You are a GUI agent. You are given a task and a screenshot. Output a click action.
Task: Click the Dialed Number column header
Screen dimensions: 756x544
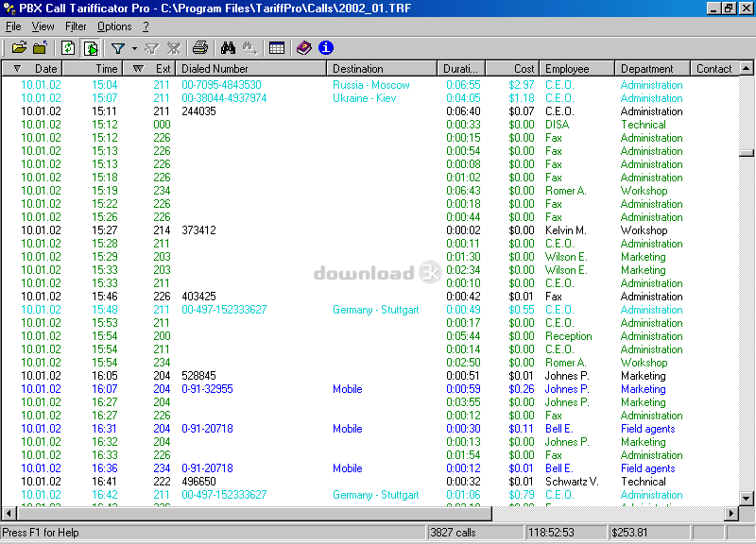point(251,68)
